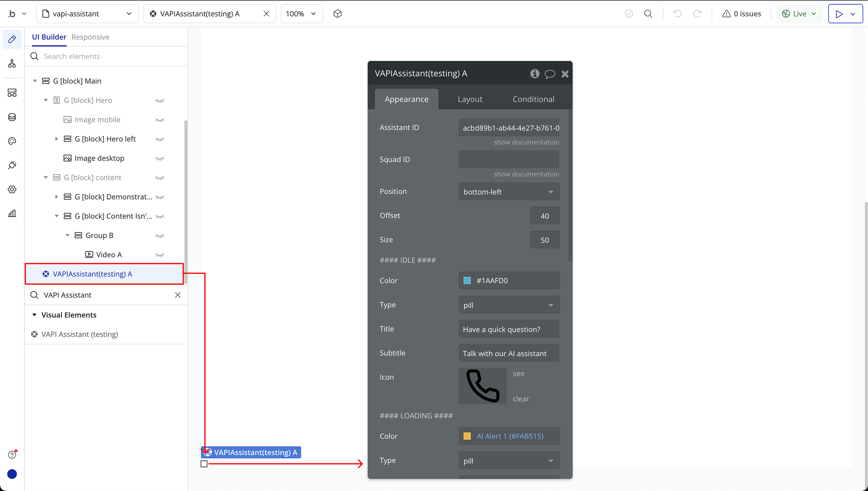
Task: Click the comment bubble icon in property editor
Action: [x=550, y=74]
